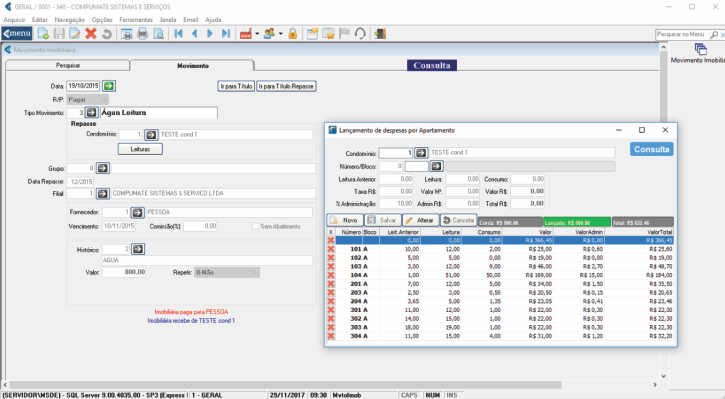Screen dimensions: 725x399
Task: Click the horizontal scrollbar at the bottom
Action: pos(285,385)
